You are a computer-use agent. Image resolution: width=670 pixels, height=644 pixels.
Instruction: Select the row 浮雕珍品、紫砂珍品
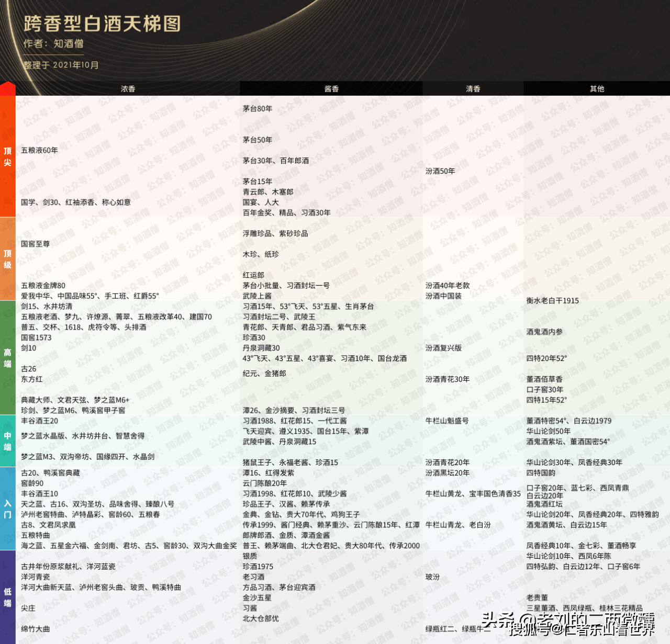pyautogui.click(x=275, y=233)
